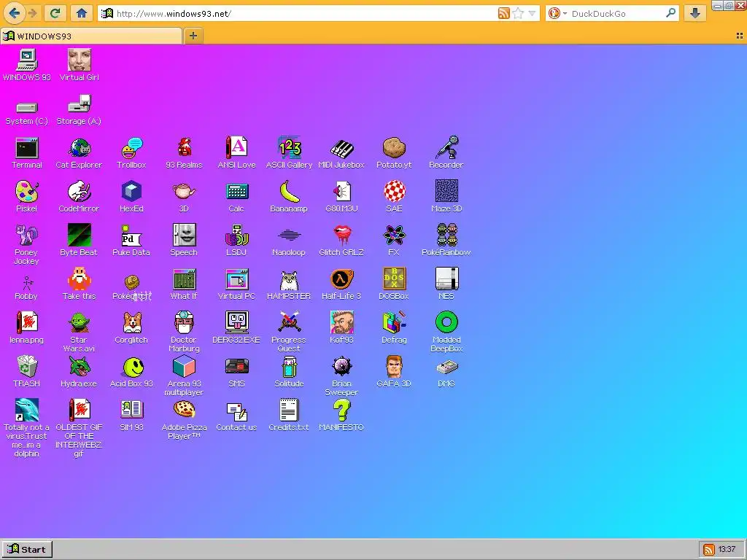Open the G80.M3U file
Screen dimensions: 747x560
(x=341, y=196)
